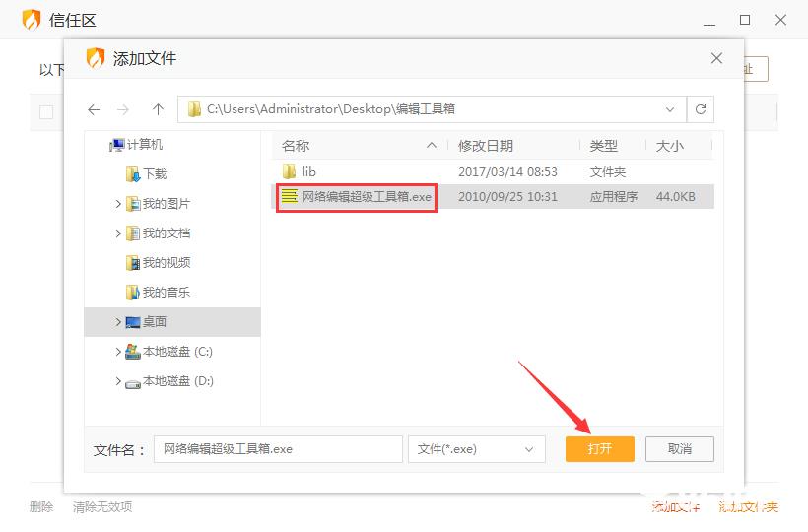Viewport: 808px width, 532px height.
Task: Click the 文件名 input field
Action: (278, 449)
